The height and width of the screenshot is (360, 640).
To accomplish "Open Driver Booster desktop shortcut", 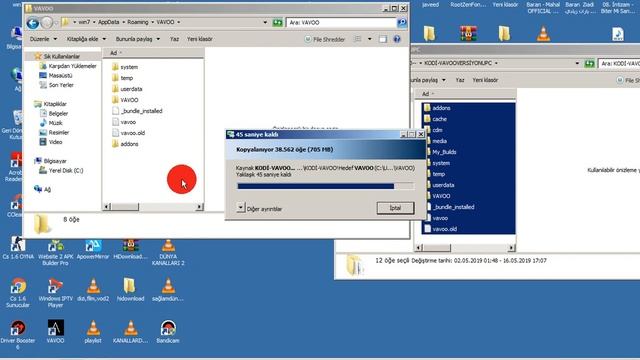I will tap(18, 334).
